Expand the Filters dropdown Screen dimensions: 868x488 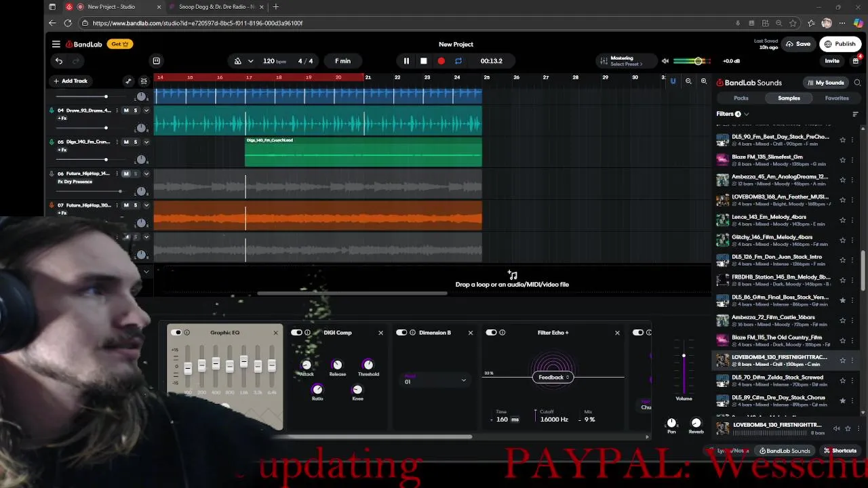click(x=733, y=114)
